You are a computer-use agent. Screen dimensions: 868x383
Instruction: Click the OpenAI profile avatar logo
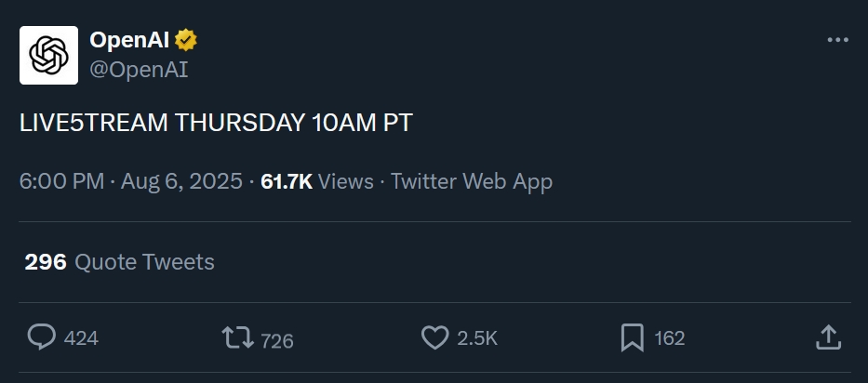(x=48, y=55)
